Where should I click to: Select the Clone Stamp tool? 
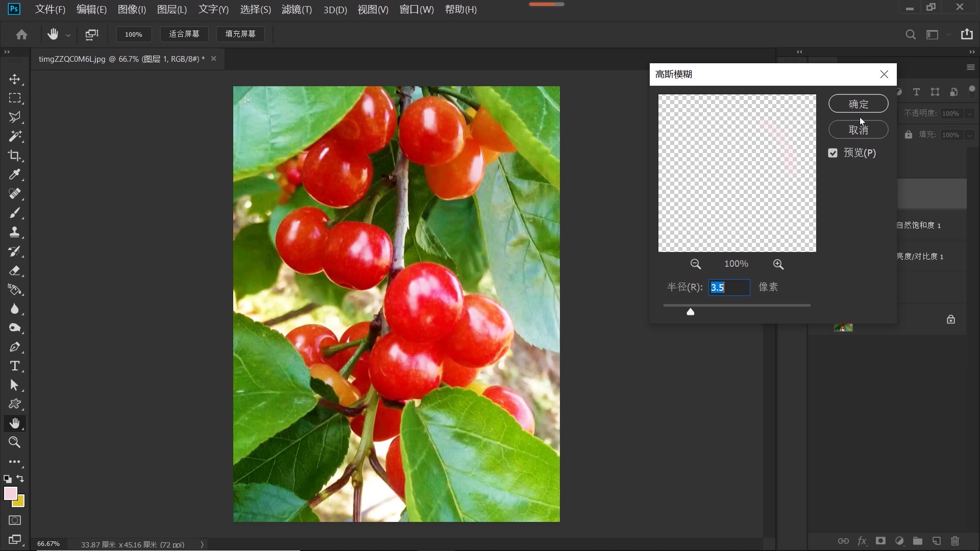[x=14, y=232]
